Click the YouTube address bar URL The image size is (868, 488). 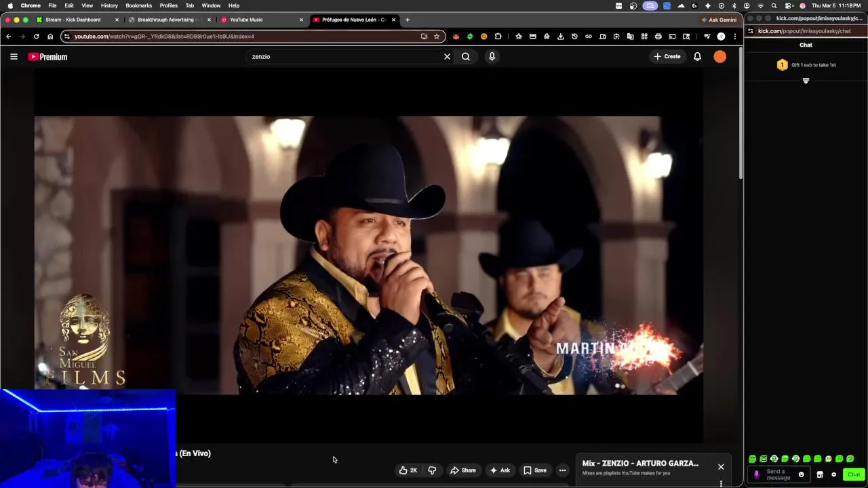pos(164,37)
